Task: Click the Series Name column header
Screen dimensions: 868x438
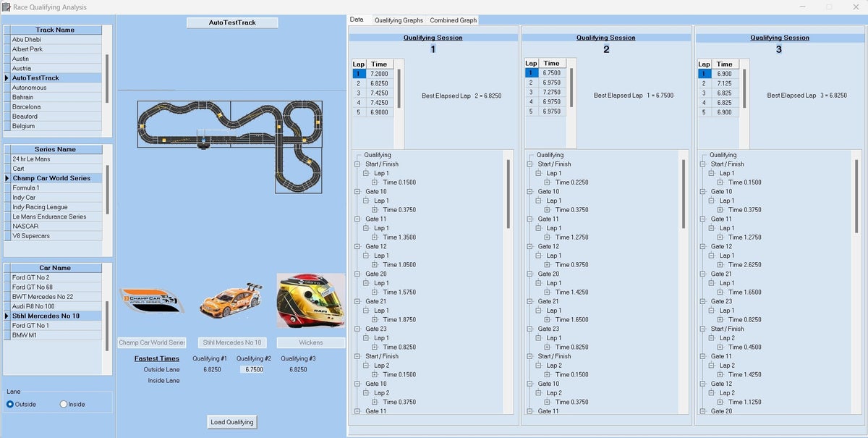Action: pyautogui.click(x=56, y=149)
